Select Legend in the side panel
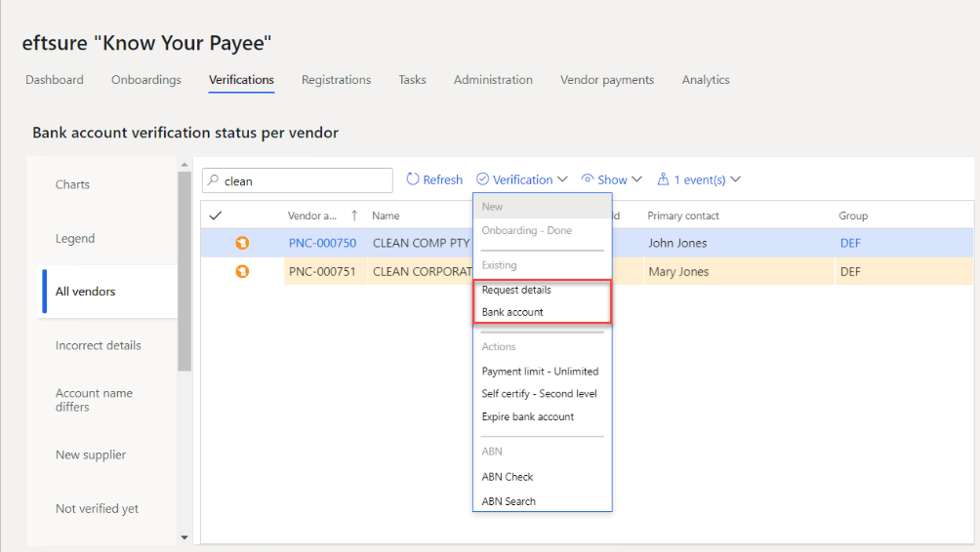 (x=75, y=239)
